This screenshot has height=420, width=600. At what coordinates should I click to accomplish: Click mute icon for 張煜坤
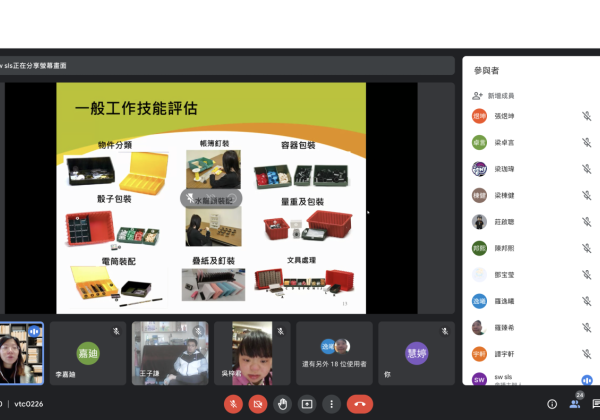(x=586, y=116)
